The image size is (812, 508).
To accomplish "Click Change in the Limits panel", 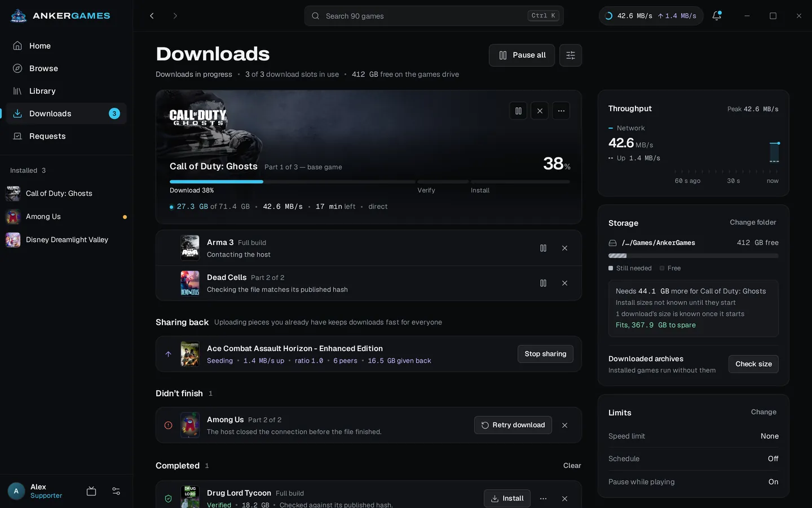I will coord(764,412).
